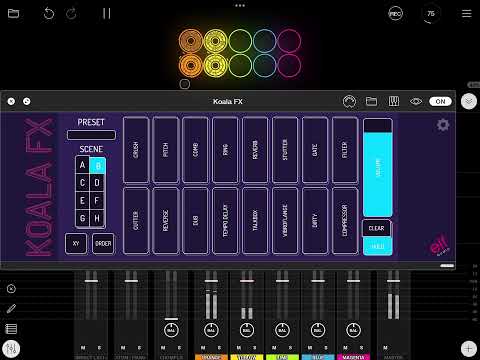Viewport: 480px width, 360px height.
Task: Trigger the CRUSH effect
Action: (136, 150)
